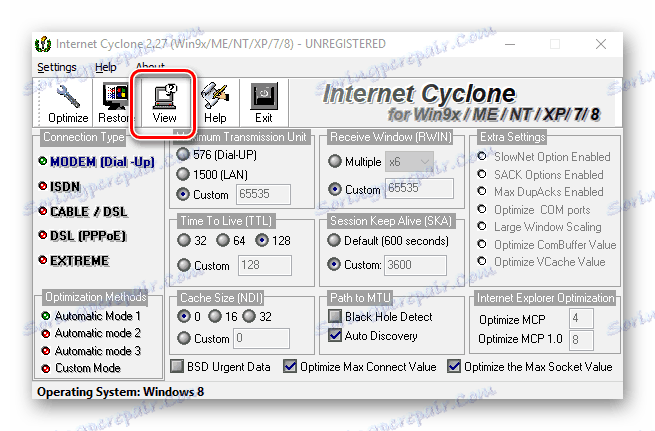Image resolution: width=655 pixels, height=431 pixels.
Task: Select TTL 64 radio button
Action: (223, 240)
